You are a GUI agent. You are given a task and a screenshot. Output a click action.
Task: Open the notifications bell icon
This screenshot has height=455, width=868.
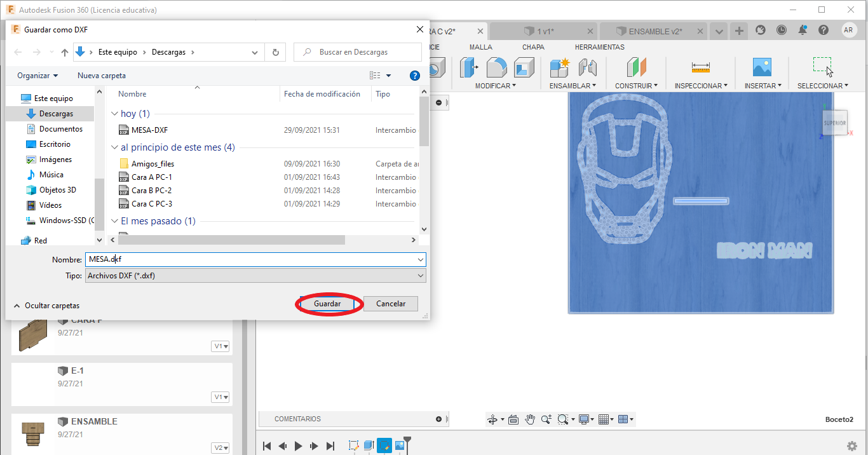coord(803,30)
